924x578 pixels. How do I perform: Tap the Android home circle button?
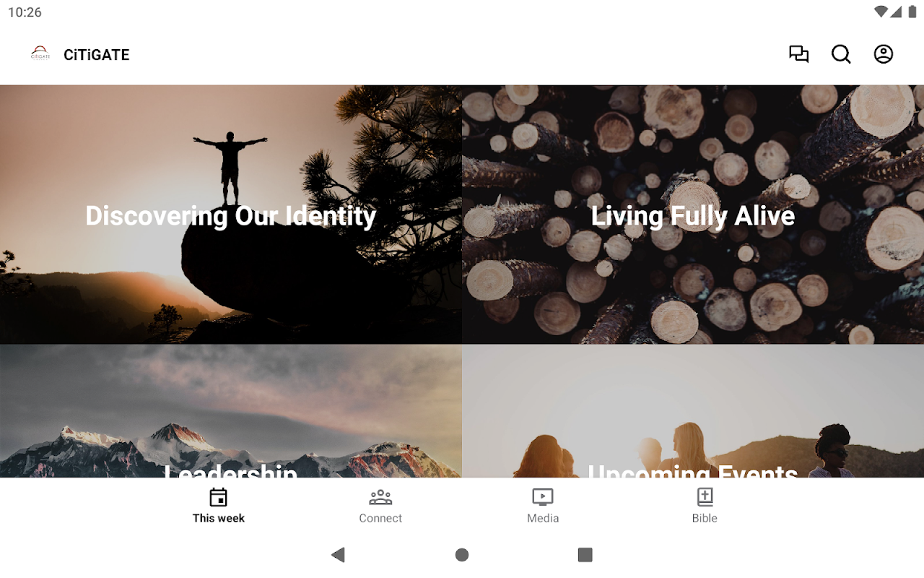tap(462, 555)
